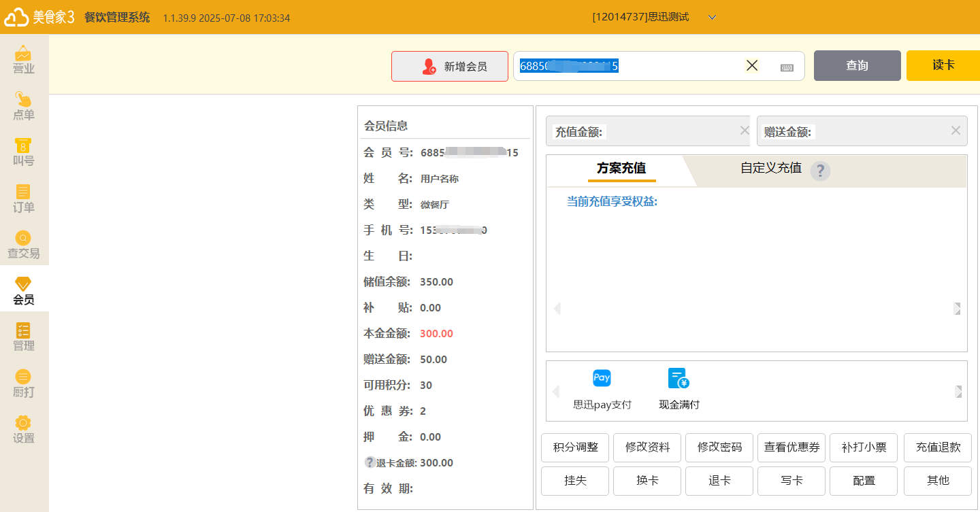Click the 挂失 report loss button
980x512 pixels.
coord(575,481)
